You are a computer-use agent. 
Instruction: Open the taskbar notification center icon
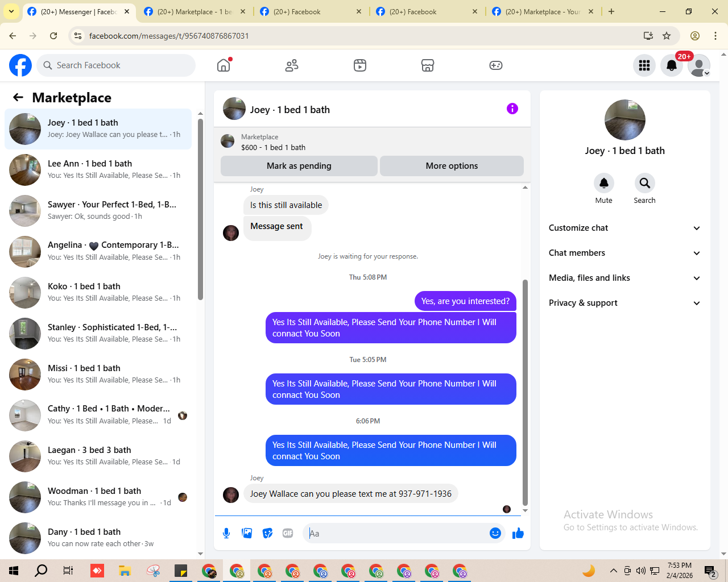pyautogui.click(x=710, y=571)
